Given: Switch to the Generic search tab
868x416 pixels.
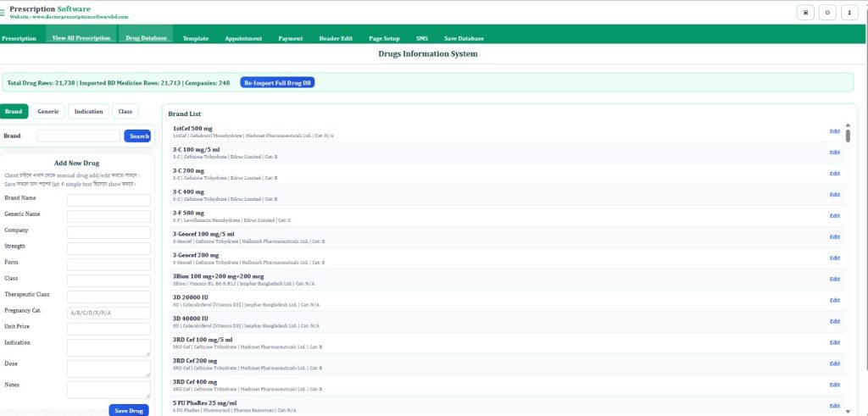Looking at the screenshot, I should click(x=48, y=111).
